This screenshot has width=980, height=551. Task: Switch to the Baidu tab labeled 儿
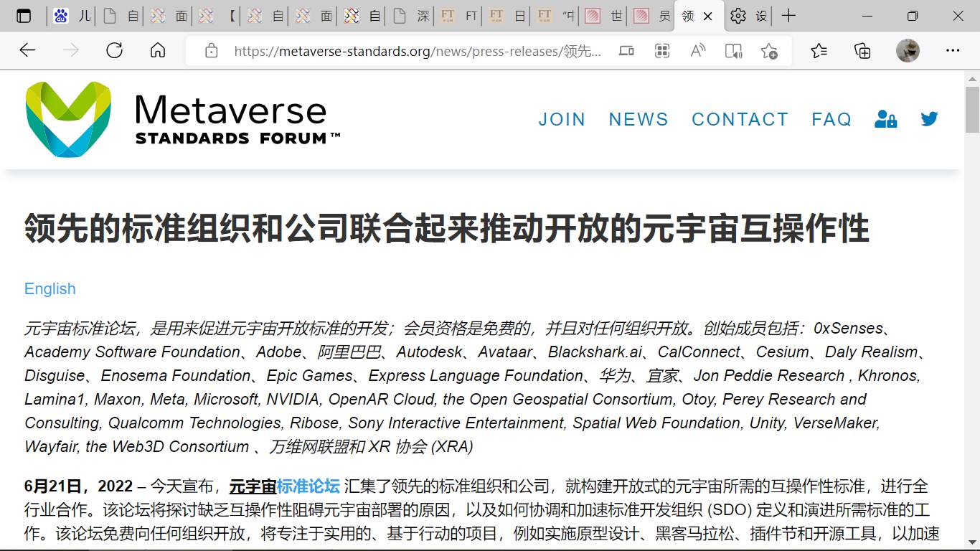[x=72, y=16]
